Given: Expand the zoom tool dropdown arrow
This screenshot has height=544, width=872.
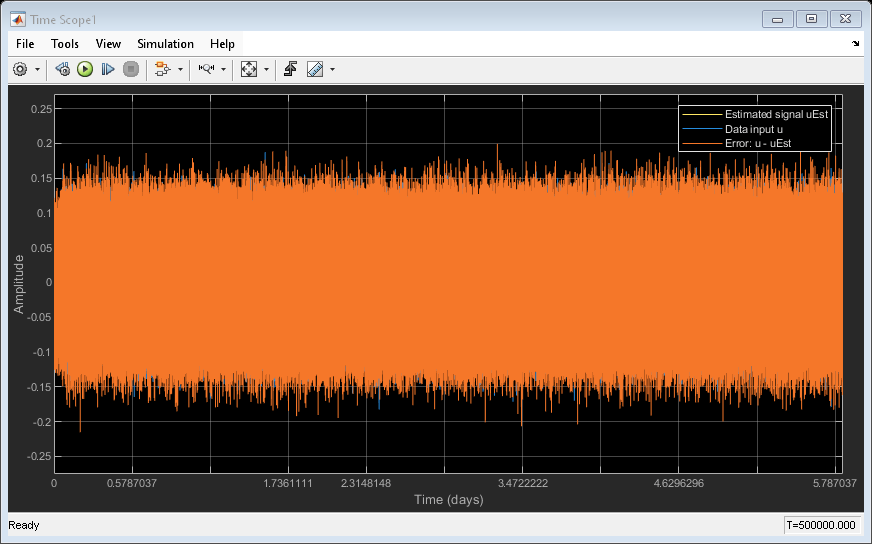Looking at the screenshot, I should [x=223, y=70].
